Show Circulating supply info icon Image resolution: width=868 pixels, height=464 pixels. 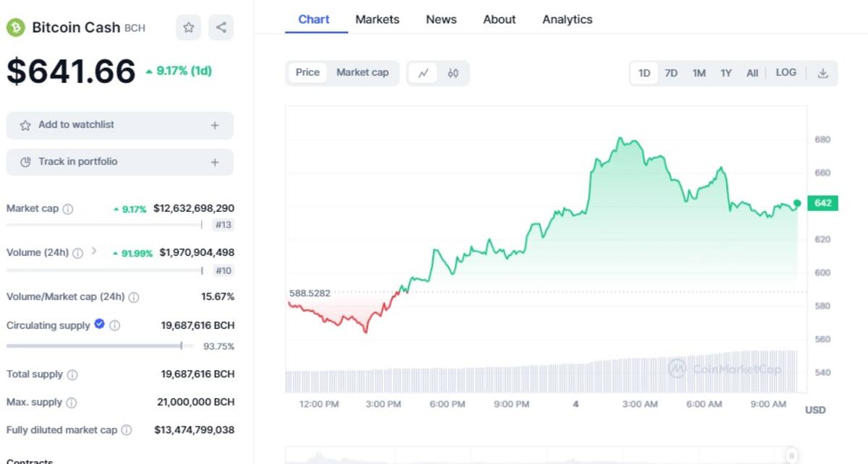click(x=115, y=326)
